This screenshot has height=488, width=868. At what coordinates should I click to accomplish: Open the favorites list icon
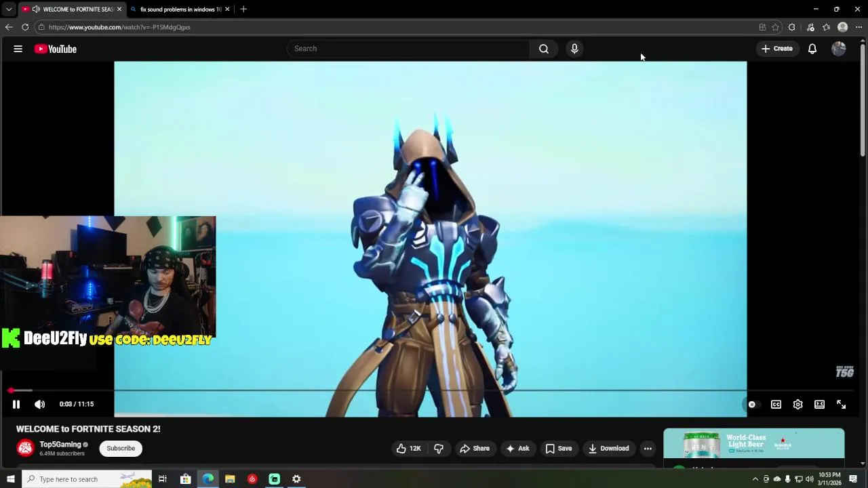point(827,27)
